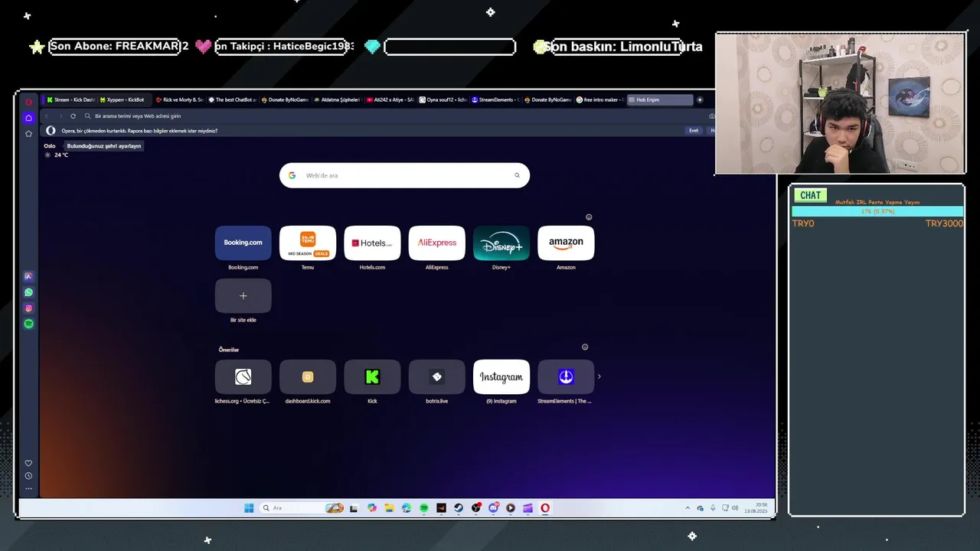Screen dimensions: 980x551
Task: Click the home icon in Opera sidebar
Action: [28, 118]
